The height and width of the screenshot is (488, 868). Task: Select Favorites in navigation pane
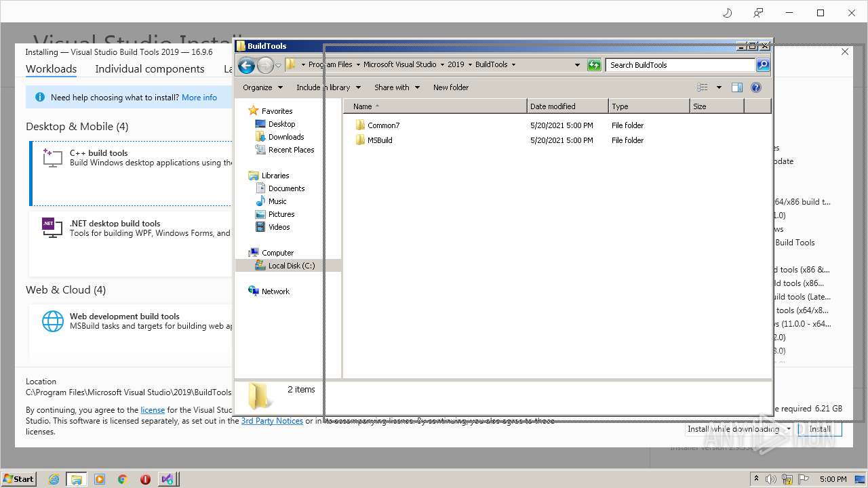tap(270, 111)
